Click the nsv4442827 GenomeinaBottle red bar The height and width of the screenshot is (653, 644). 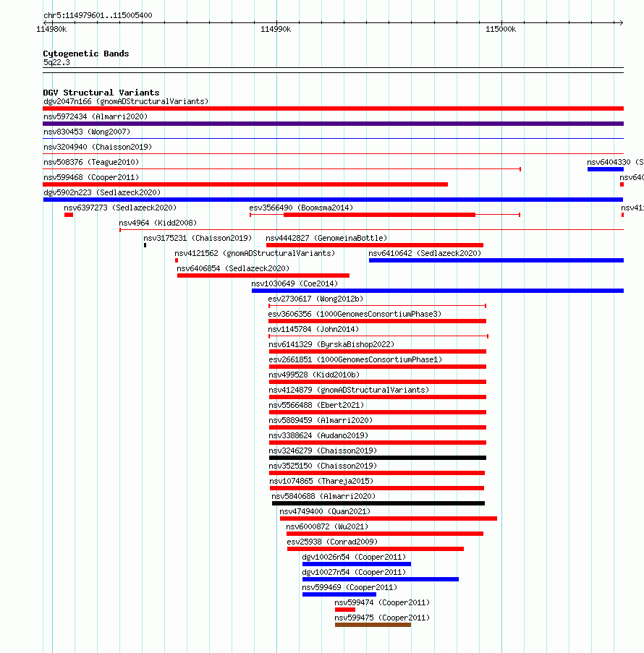pos(375,245)
